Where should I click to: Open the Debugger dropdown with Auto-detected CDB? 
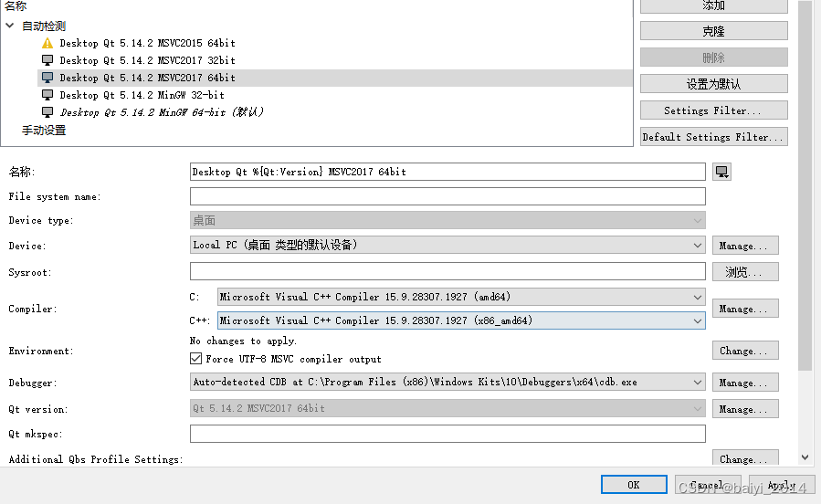(447, 382)
